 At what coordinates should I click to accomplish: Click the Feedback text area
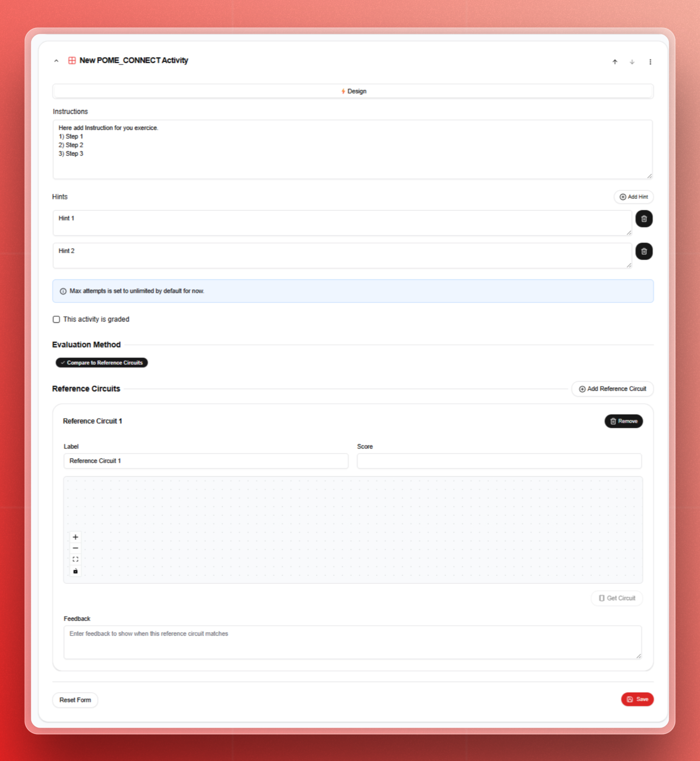pos(353,642)
